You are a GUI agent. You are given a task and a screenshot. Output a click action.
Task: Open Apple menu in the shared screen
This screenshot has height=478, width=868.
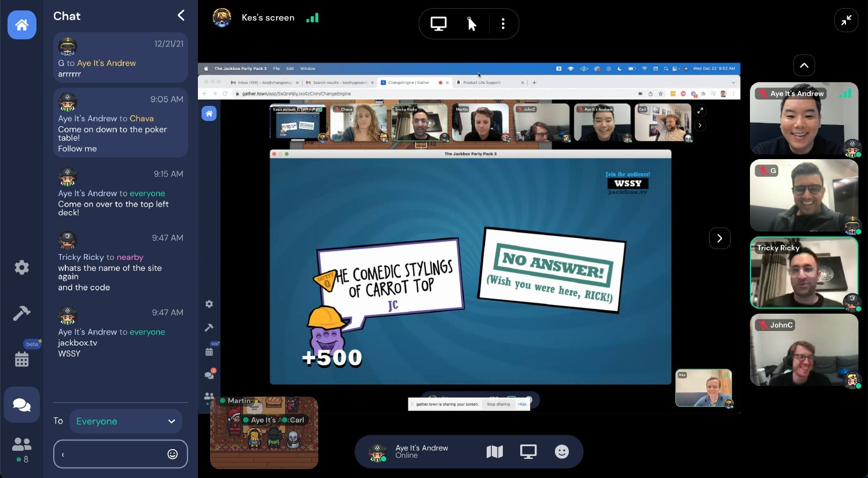pos(207,68)
